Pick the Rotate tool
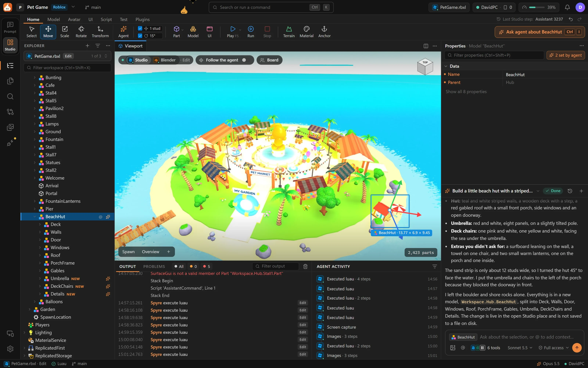Viewport: 588px width, 368px height. pyautogui.click(x=81, y=32)
